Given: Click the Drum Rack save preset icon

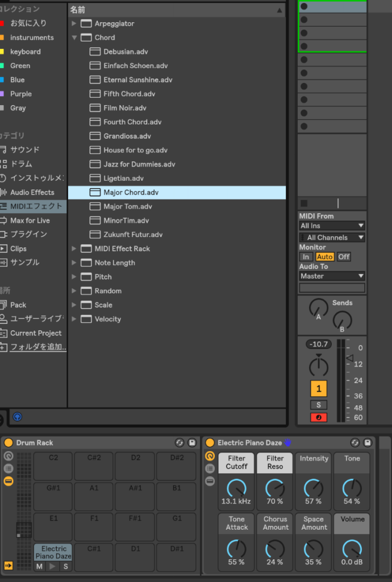Looking at the screenshot, I should [192, 443].
